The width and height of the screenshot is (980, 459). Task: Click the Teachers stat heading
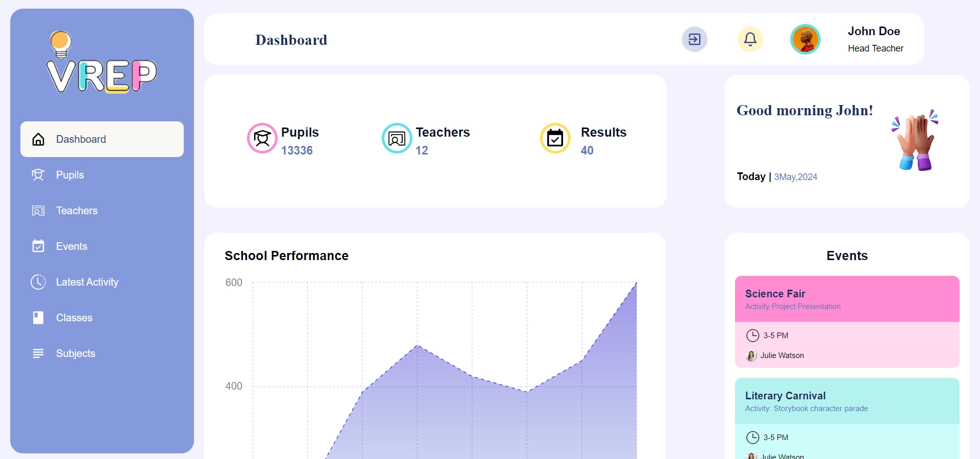443,132
